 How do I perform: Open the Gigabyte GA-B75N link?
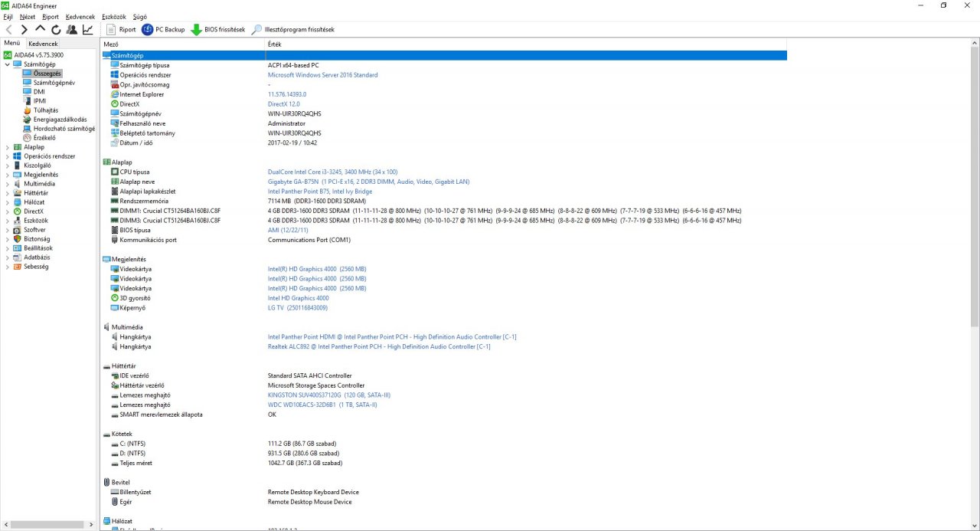coord(368,182)
